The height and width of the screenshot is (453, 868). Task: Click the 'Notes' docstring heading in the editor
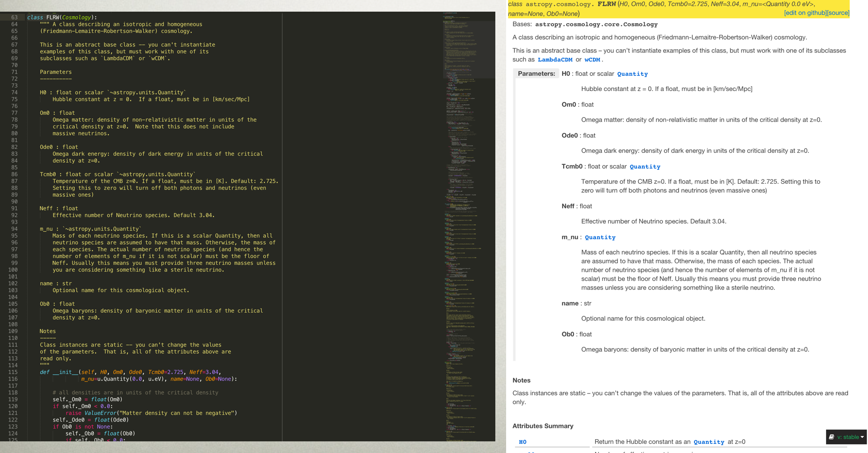pos(48,331)
